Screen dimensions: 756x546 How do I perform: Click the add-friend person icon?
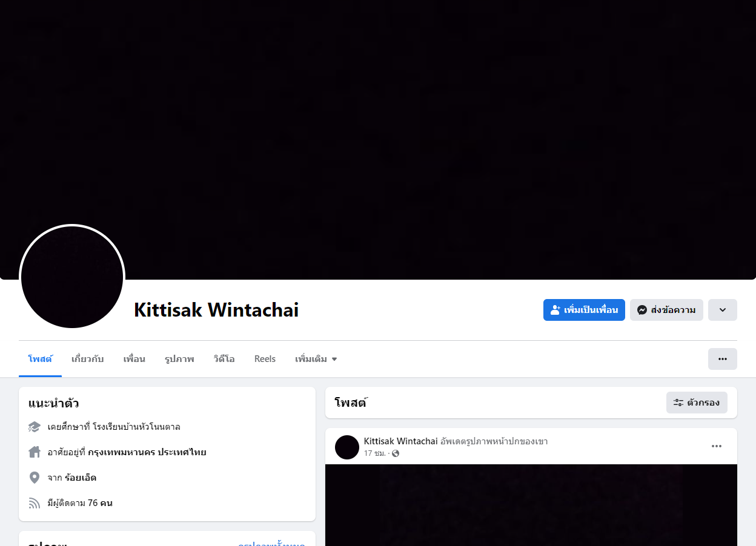(x=555, y=310)
